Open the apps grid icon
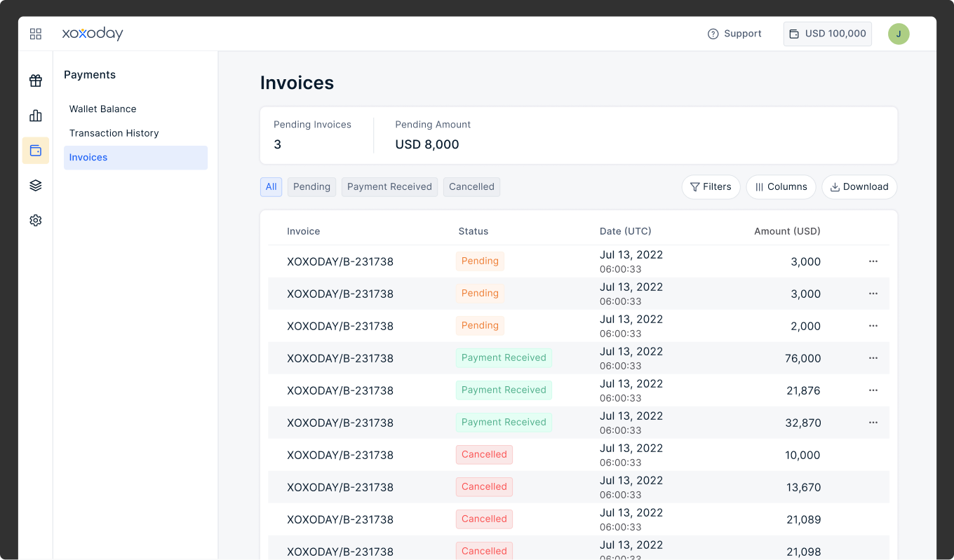This screenshot has height=560, width=954. click(x=36, y=34)
